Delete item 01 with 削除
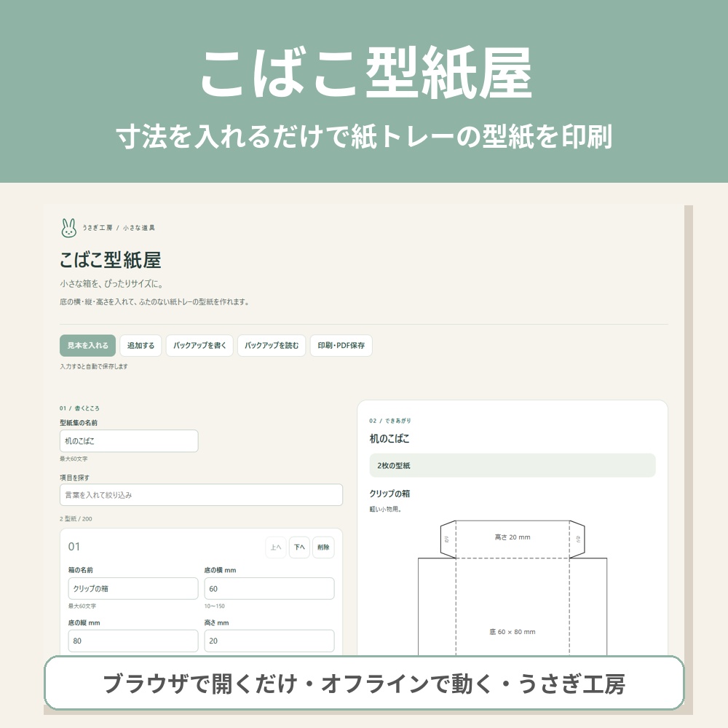Screen dimensions: 728x728 324,547
